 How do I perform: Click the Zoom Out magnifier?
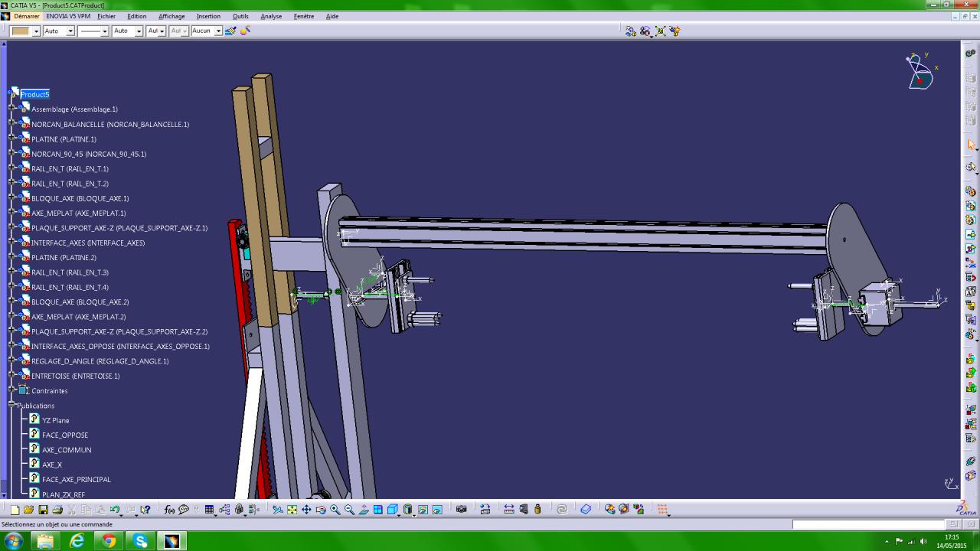(x=349, y=510)
